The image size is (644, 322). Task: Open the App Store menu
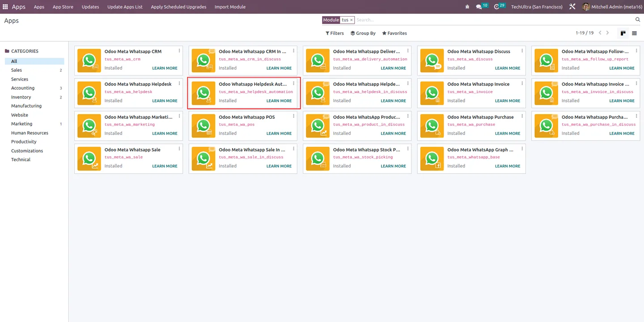tap(63, 7)
